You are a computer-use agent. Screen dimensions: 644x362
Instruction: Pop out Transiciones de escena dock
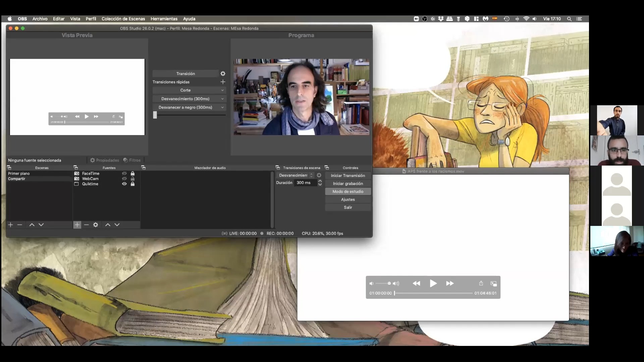click(x=278, y=168)
